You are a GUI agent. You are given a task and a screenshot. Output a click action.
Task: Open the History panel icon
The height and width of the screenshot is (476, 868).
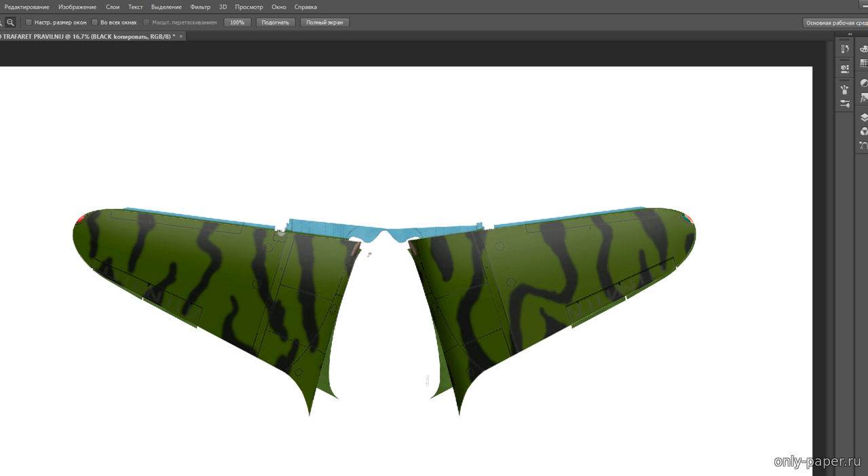tap(845, 50)
